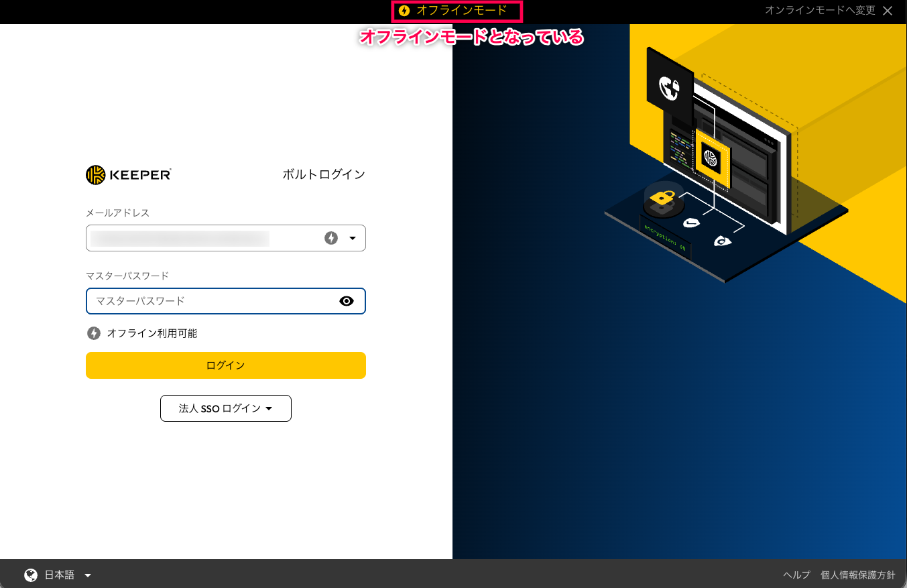Dismiss the online mode prompt with the X
Screen dimensions: 907x588
pyautogui.click(x=888, y=11)
